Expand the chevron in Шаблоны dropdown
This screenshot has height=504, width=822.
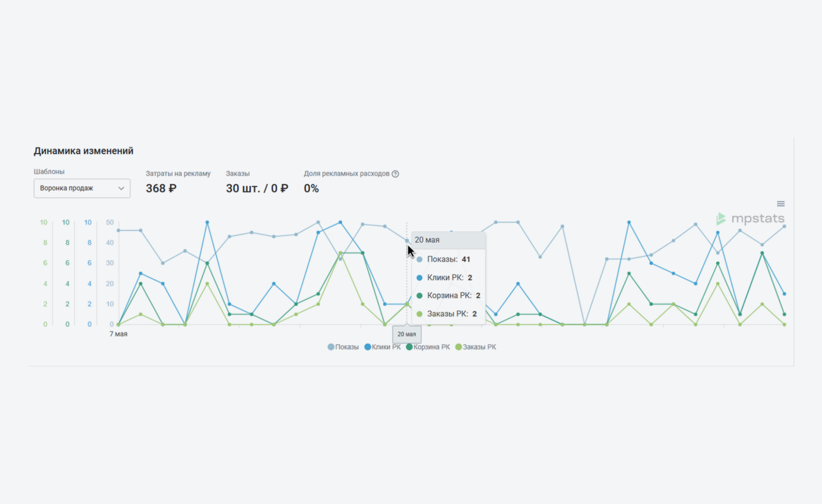point(121,189)
